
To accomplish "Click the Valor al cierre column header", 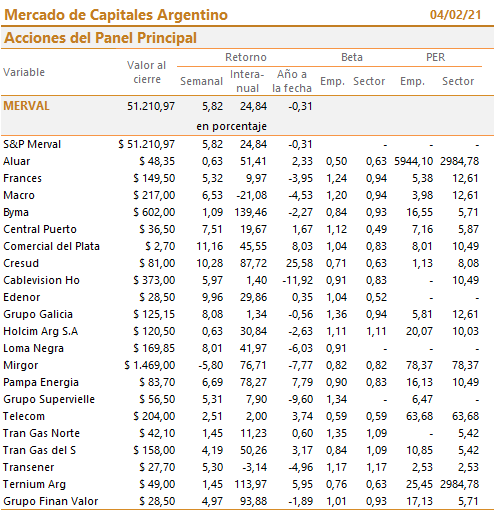I will click(146, 72).
